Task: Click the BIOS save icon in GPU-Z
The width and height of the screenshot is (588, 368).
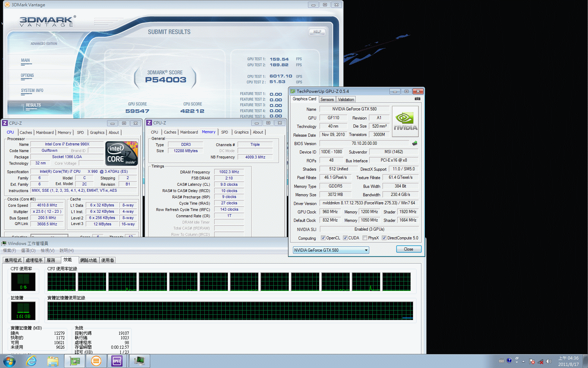Action: pyautogui.click(x=415, y=143)
